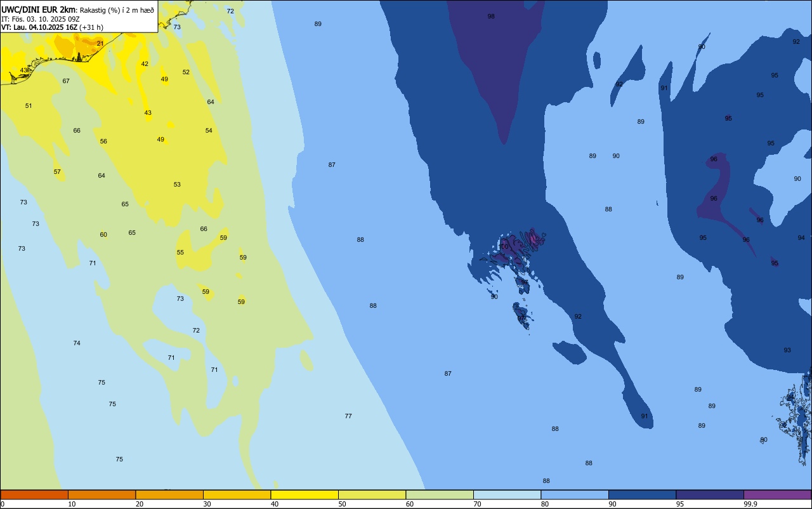The image size is (812, 509).
Task: Select the 40–50 bright yellow legend swatch
Action: coord(304,494)
